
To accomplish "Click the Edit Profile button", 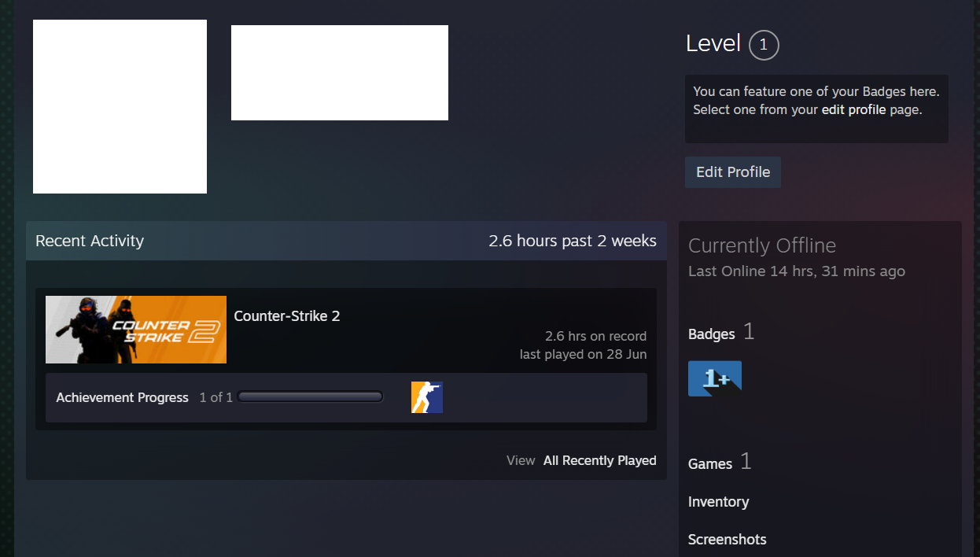I will tap(732, 172).
